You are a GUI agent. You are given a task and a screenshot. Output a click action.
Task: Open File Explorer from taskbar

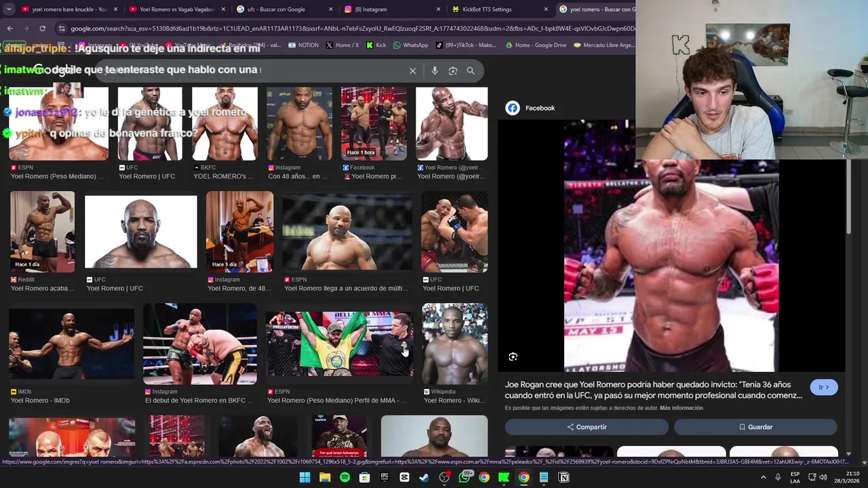[325, 477]
